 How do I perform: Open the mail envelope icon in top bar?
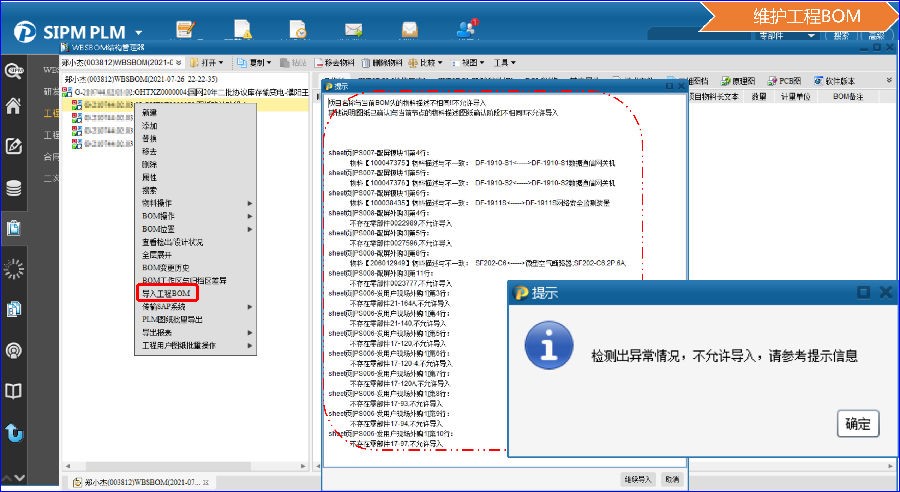(x=353, y=29)
